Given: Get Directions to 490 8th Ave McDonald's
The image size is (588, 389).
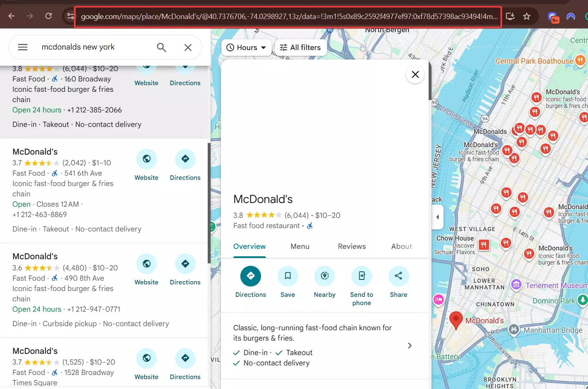Looking at the screenshot, I should pyautogui.click(x=185, y=264).
